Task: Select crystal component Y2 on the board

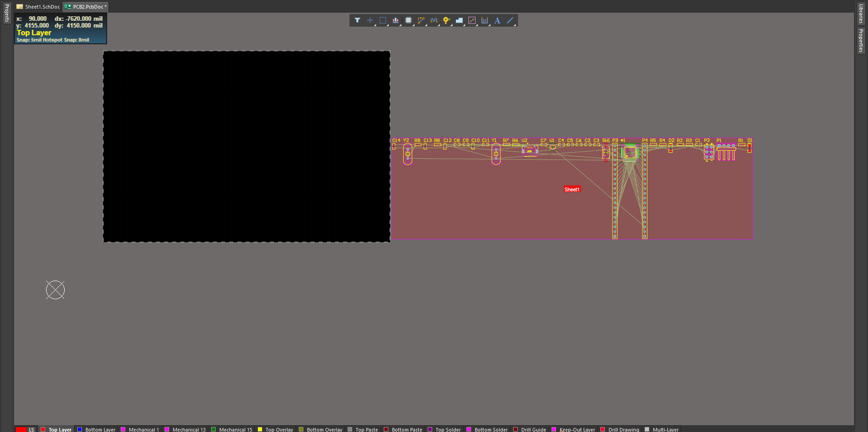Action: click(x=408, y=154)
